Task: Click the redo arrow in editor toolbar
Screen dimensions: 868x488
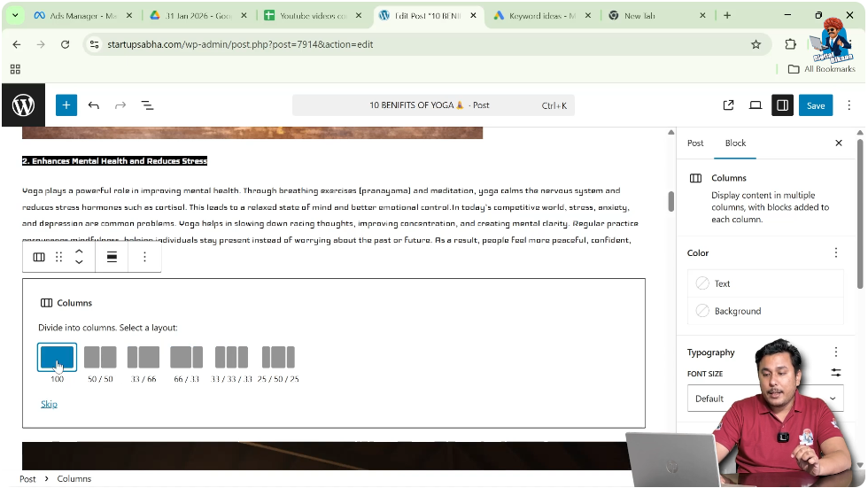Action: coord(120,105)
